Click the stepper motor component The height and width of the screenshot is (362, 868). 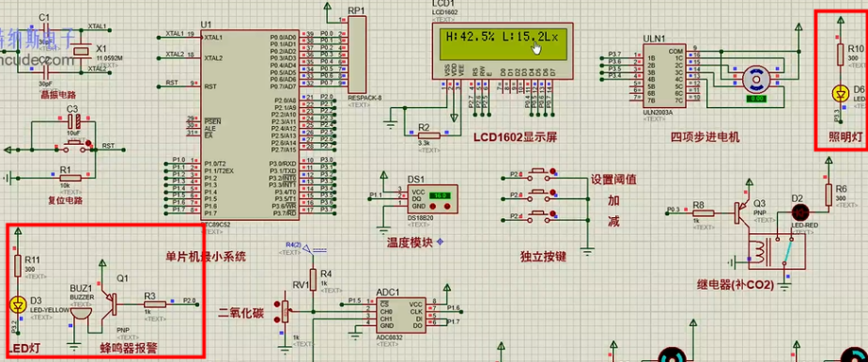756,79
